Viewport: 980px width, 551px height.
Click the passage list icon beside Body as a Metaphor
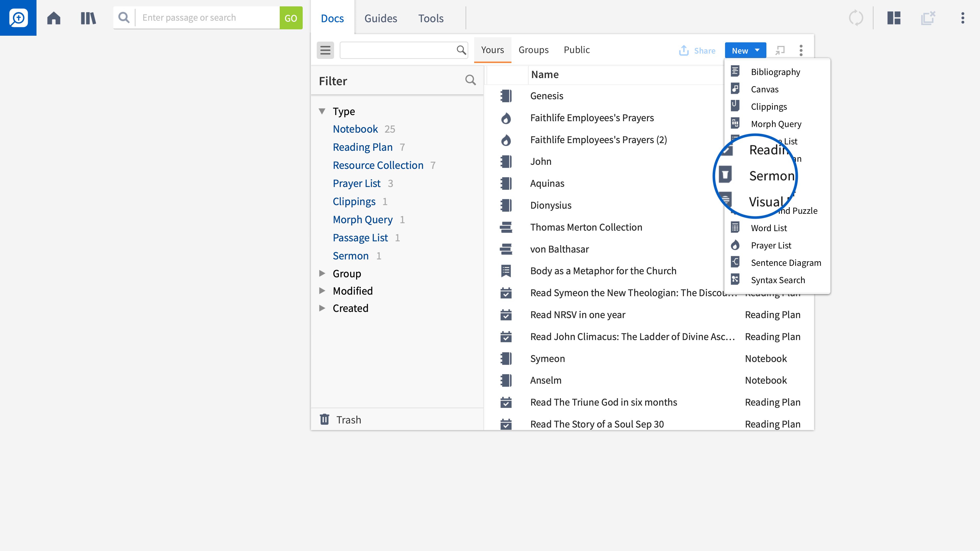tap(506, 271)
